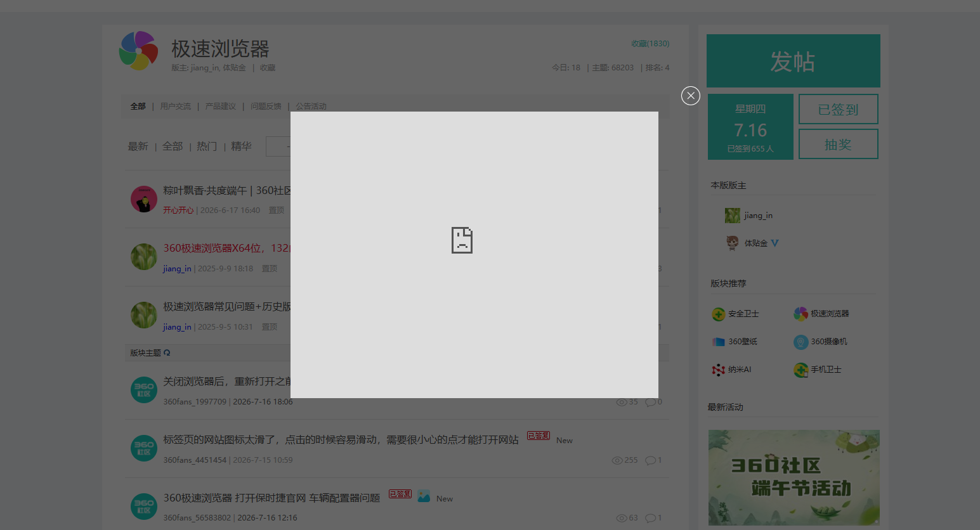
Task: Click the reply bubble icon showing 0
Action: [x=650, y=402]
